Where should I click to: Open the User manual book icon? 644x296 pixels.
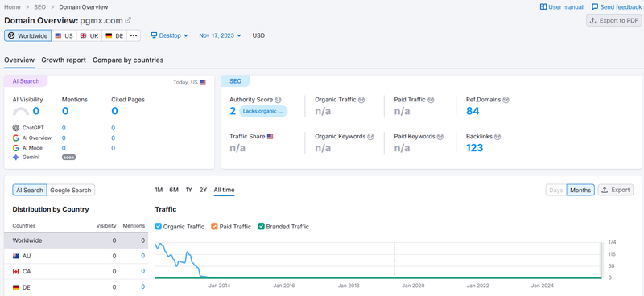(x=543, y=7)
